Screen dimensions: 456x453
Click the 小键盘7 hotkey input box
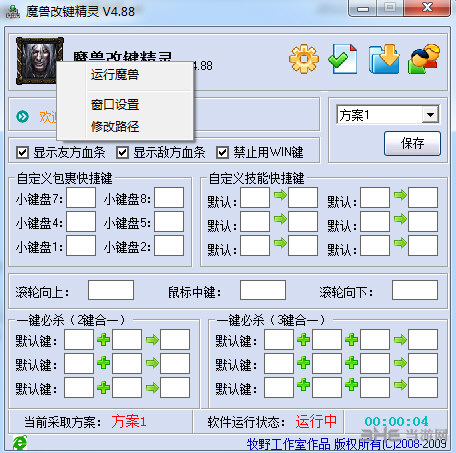tap(81, 197)
